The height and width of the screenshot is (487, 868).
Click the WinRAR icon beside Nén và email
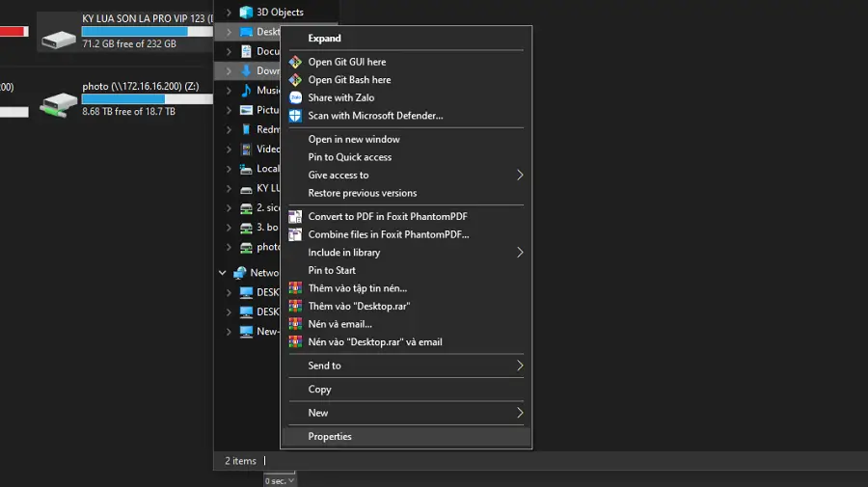click(x=295, y=324)
